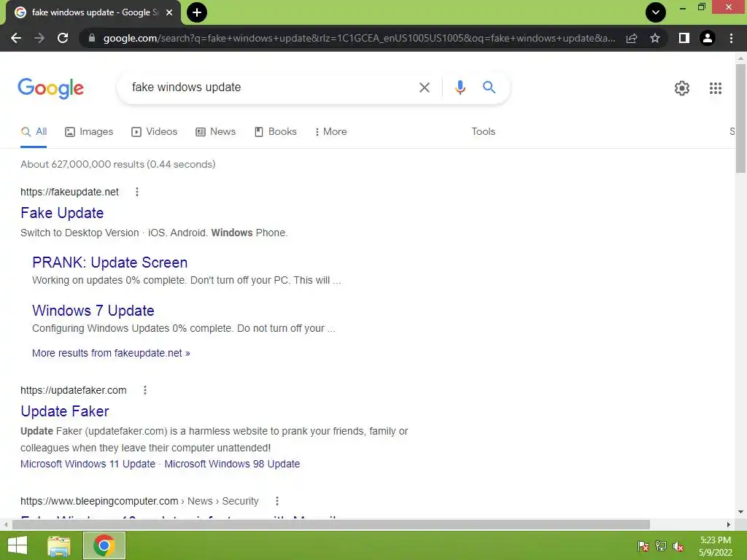Open the 'Windows 7 Update' link
This screenshot has width=747, height=560.
[x=93, y=311]
